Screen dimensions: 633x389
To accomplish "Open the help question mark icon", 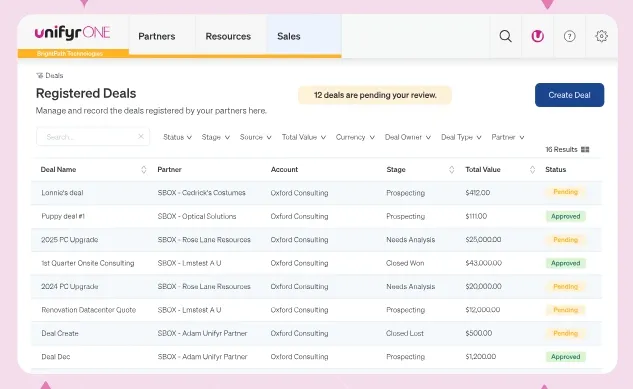I will tap(570, 36).
